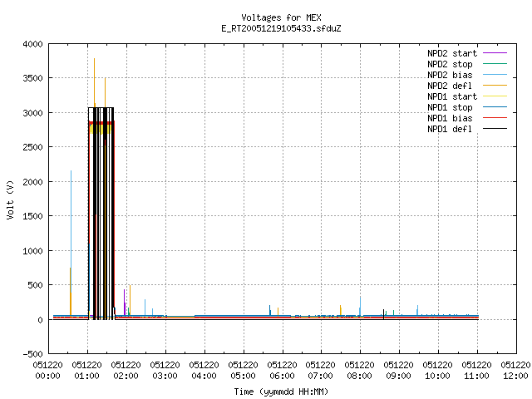This screenshot has width=532, height=399.
Task: Click the 'NPD2 start' legend label
Action: tap(452, 53)
